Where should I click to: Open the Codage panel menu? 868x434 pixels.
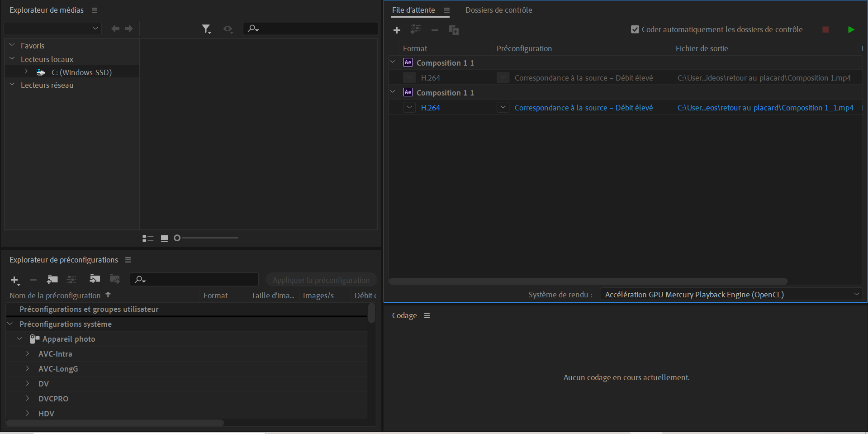click(427, 315)
